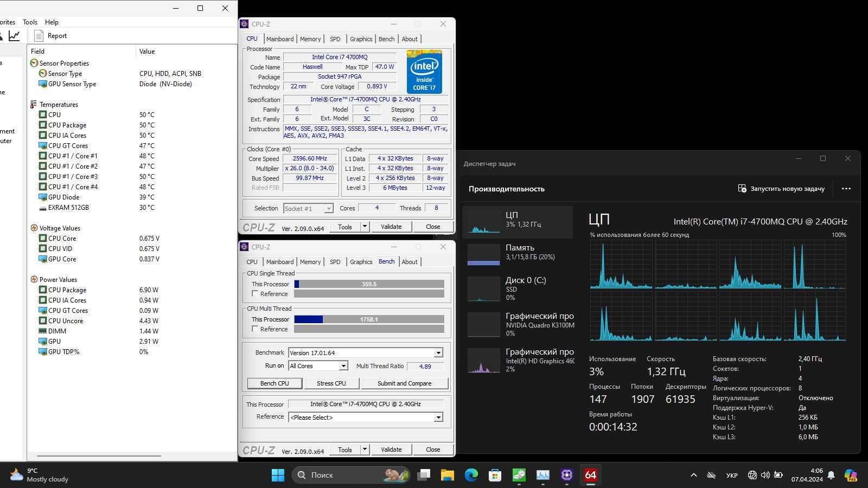
Task: Open Windows Start menu
Action: click(x=278, y=475)
